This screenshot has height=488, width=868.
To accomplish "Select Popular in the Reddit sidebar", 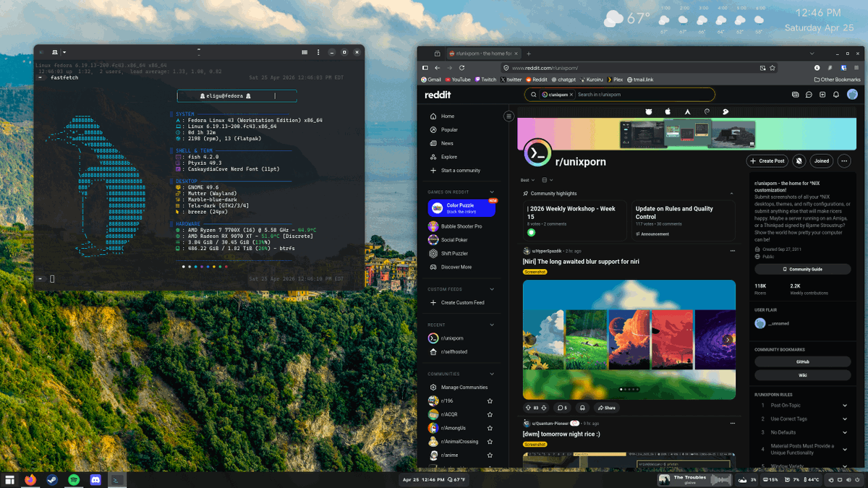I will click(x=443, y=130).
